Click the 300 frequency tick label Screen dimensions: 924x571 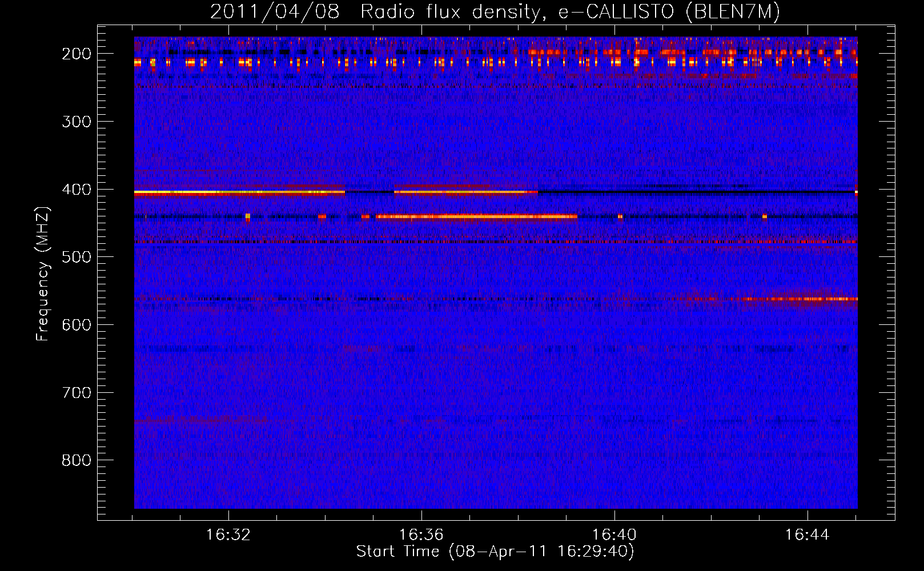pos(76,122)
